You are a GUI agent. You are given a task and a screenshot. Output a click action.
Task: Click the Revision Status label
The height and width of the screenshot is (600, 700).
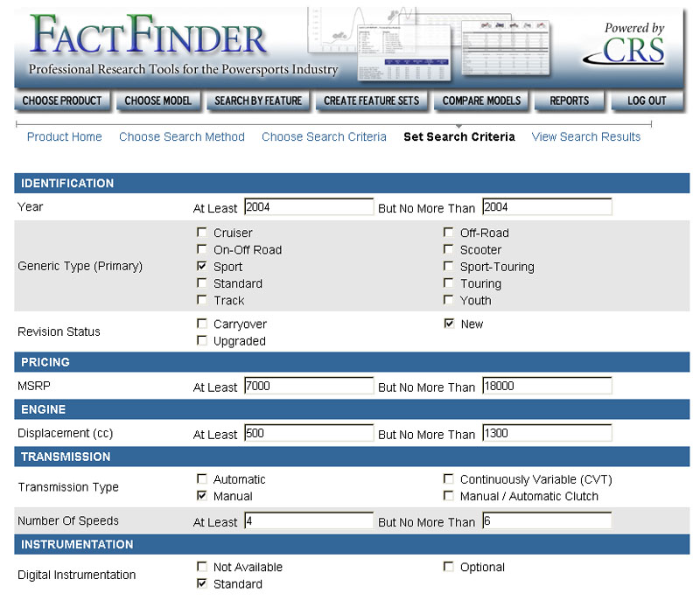(59, 331)
